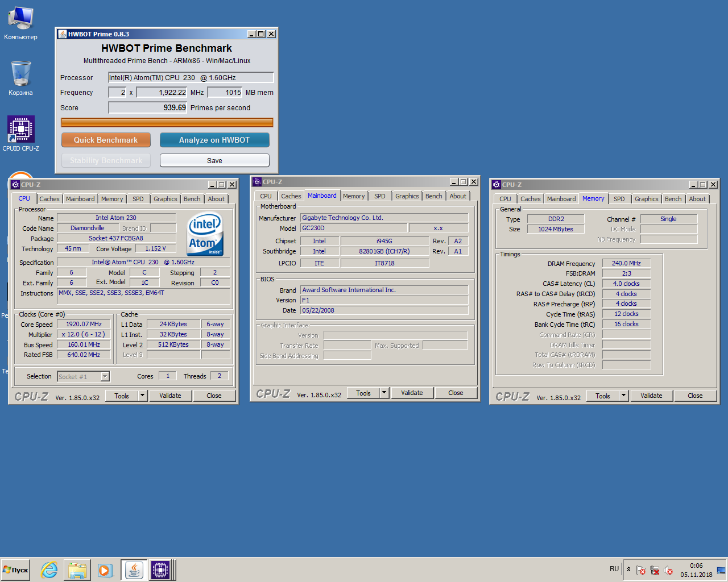Viewport: 728px width, 582px height.
Task: Click the muted volume tray icon
Action: pos(668,570)
